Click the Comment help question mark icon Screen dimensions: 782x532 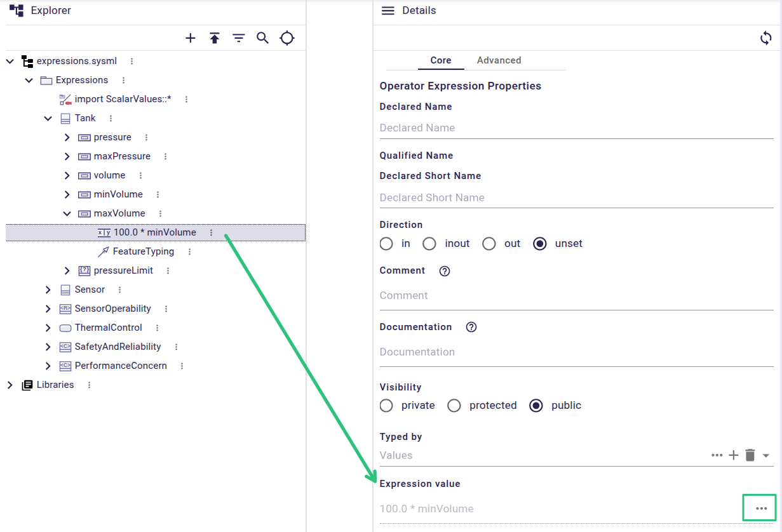445,271
